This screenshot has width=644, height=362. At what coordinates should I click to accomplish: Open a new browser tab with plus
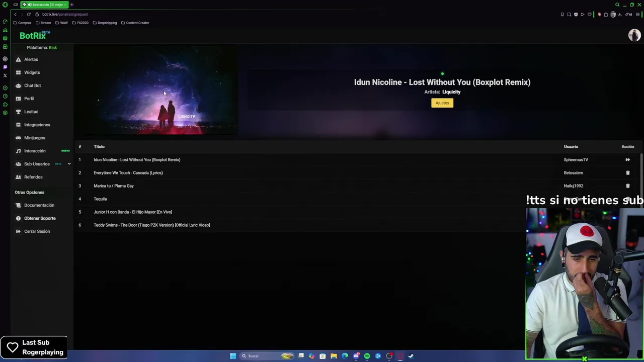71,5
